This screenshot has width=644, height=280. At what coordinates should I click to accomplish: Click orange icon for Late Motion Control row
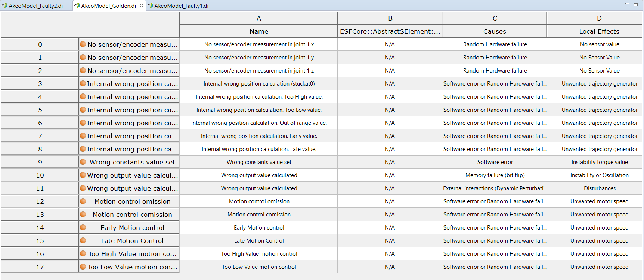coord(83,241)
